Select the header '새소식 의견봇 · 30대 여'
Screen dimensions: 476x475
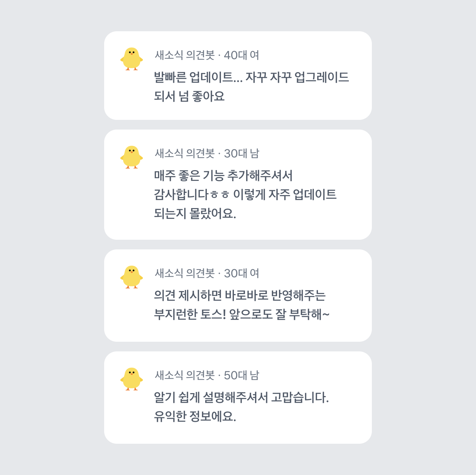207,273
